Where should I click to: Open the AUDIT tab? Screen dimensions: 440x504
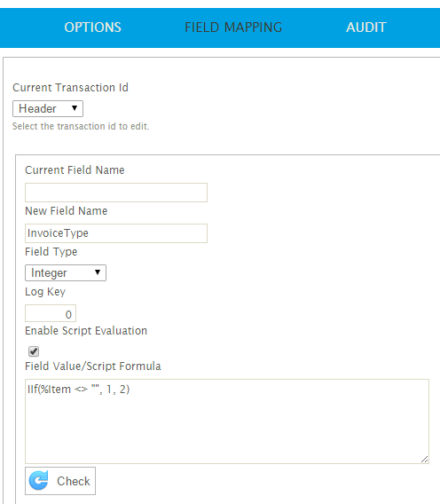pyautogui.click(x=366, y=28)
